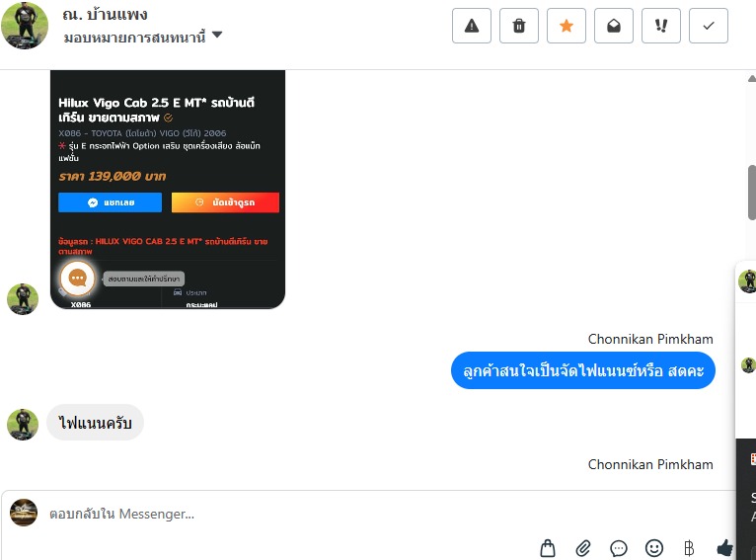Open saved replies speech bubble icon
The height and width of the screenshot is (560, 756).
[619, 548]
